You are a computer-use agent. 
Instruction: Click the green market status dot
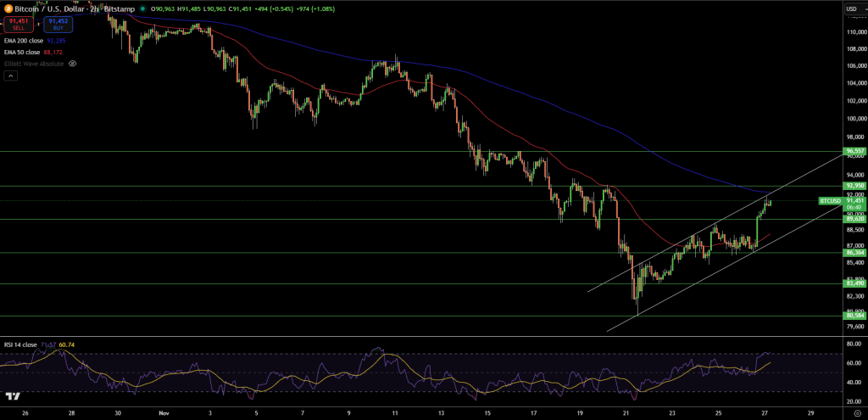pyautogui.click(x=143, y=8)
